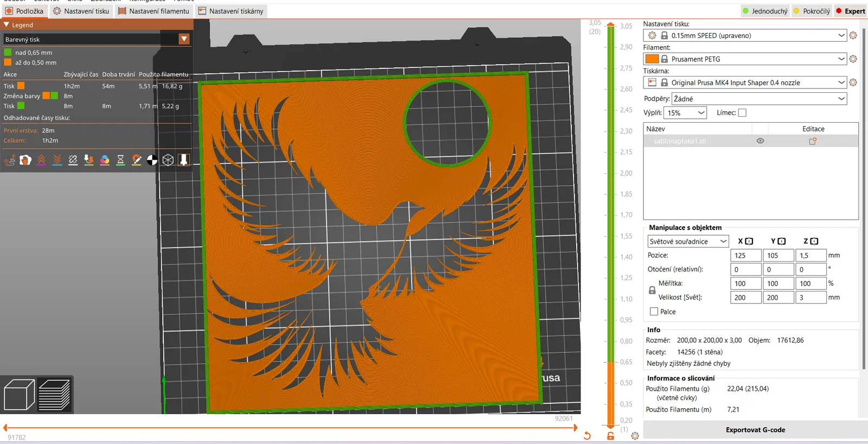
Task: Click the 'Nebyly zjištěny žádné chyby' text
Action: point(688,363)
